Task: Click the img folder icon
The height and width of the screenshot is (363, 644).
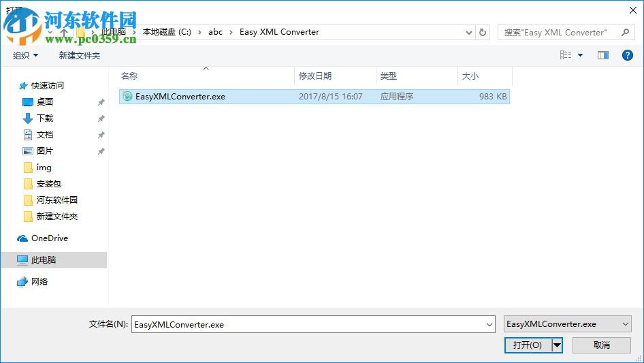Action: [28, 168]
